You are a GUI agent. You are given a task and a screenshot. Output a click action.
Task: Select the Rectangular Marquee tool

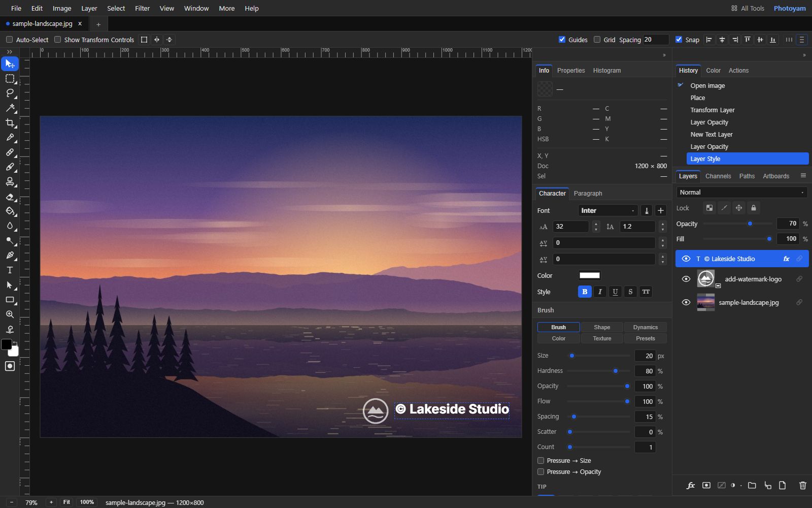(10, 79)
